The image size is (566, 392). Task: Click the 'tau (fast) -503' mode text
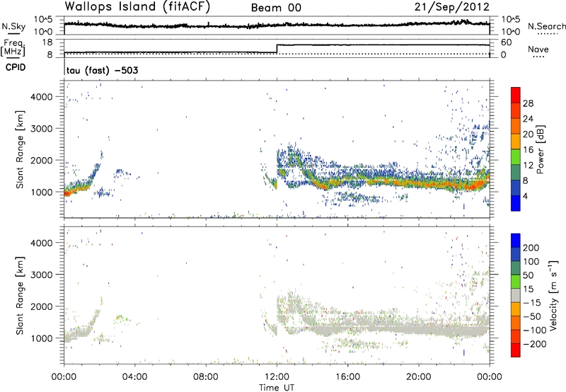point(102,70)
